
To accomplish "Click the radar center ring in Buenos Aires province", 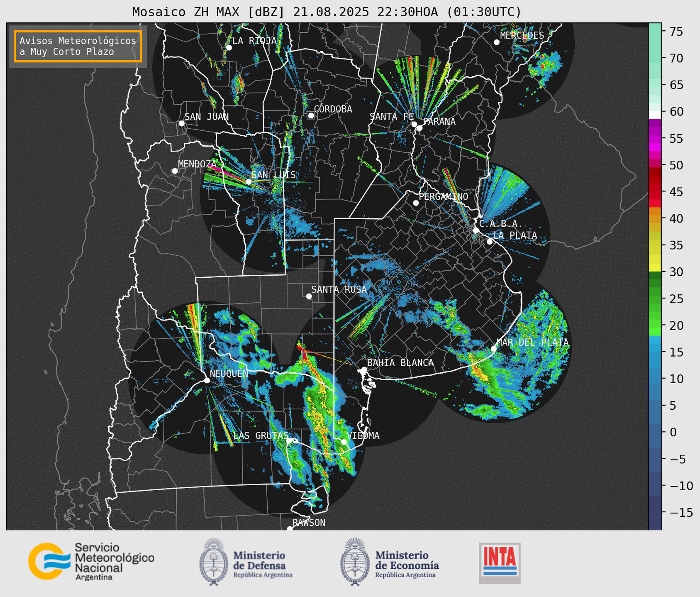I will [x=400, y=281].
